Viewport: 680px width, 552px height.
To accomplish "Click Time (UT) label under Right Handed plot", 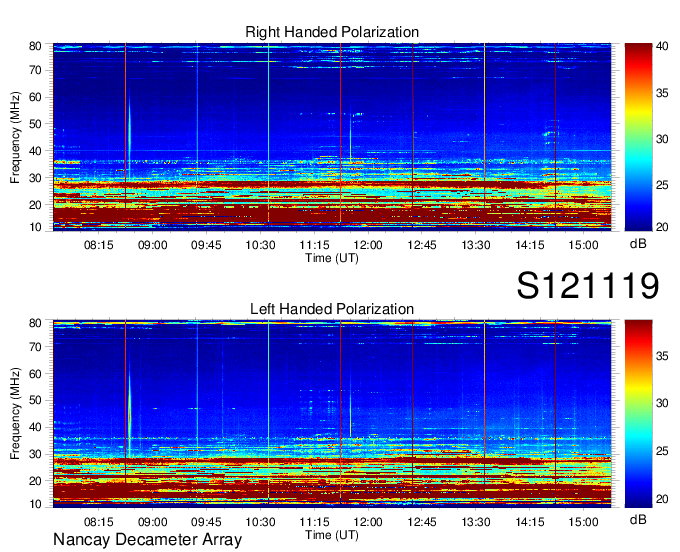I will pyautogui.click(x=332, y=258).
